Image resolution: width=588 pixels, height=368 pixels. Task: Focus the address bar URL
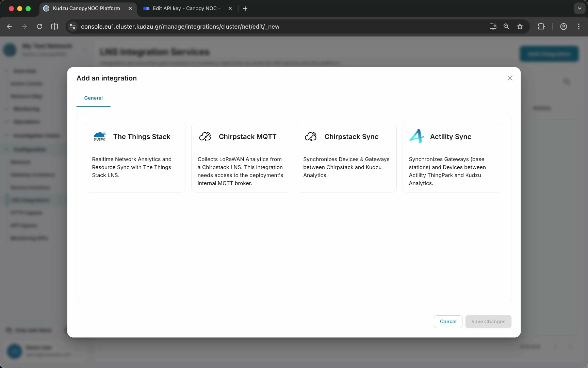(180, 27)
